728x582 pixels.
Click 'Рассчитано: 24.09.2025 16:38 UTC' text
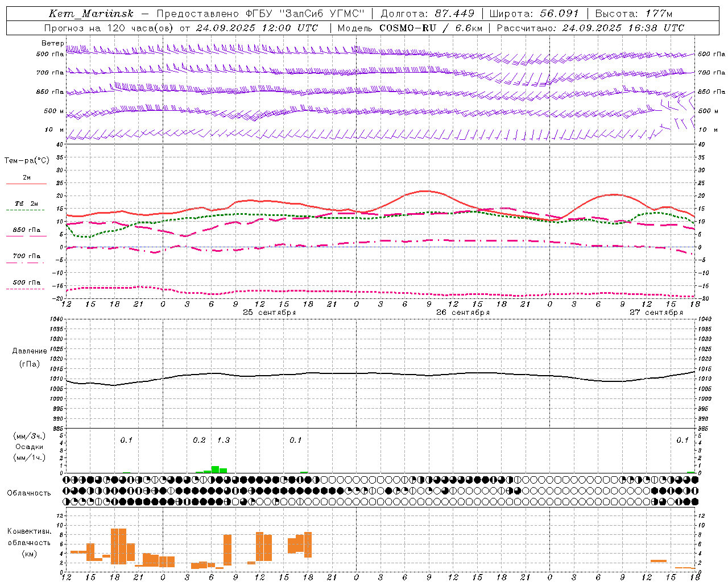pyautogui.click(x=590, y=28)
